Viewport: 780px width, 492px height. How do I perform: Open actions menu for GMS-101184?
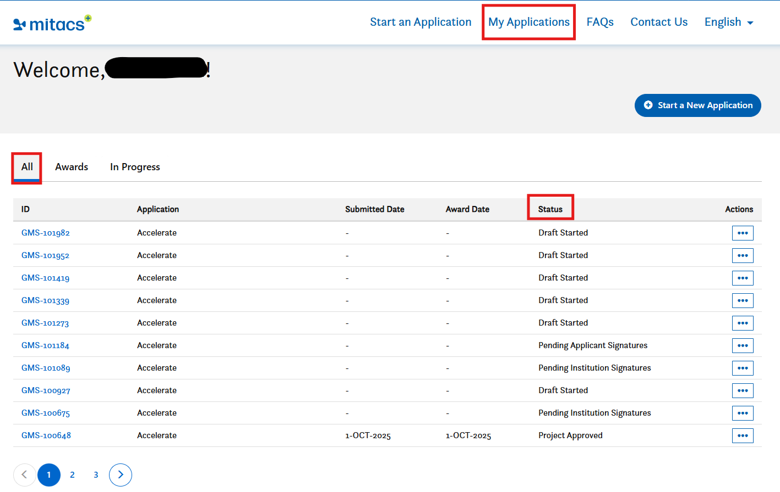click(x=742, y=345)
